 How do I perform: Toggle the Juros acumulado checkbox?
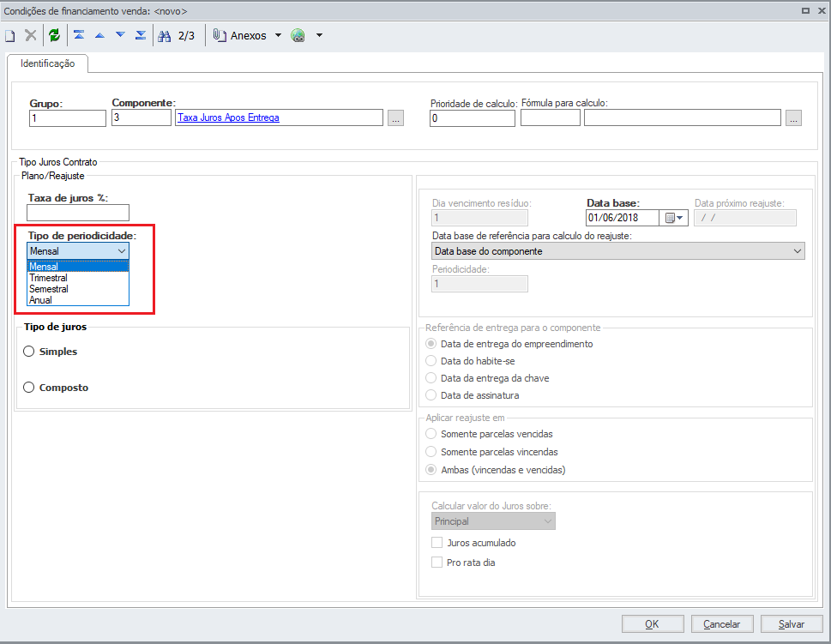(437, 543)
